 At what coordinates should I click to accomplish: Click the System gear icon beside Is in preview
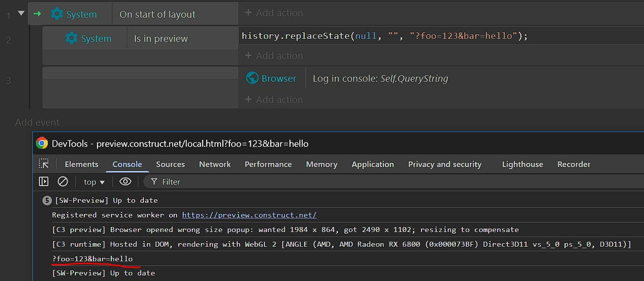(x=72, y=38)
